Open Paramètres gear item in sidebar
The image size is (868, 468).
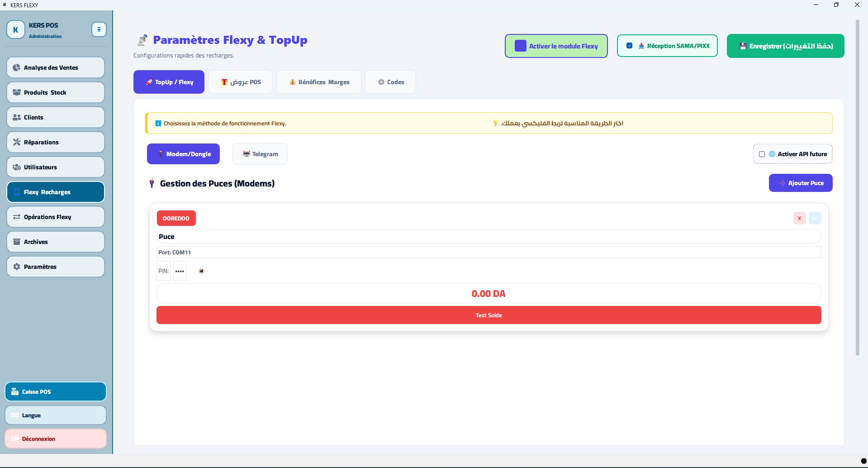coord(56,267)
